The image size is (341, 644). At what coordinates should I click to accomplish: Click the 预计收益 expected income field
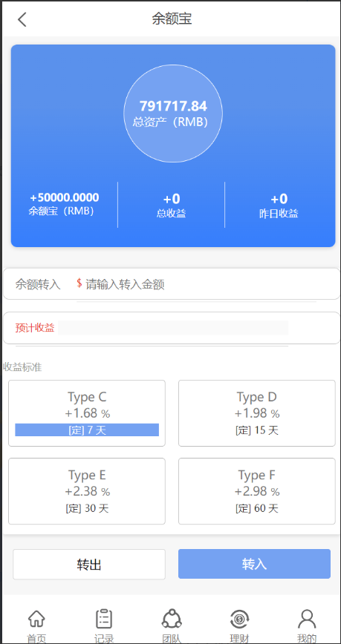172,328
